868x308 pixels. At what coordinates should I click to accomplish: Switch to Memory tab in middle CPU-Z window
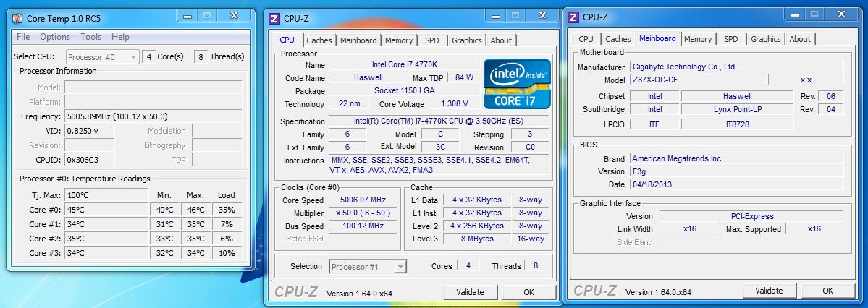pyautogui.click(x=399, y=40)
